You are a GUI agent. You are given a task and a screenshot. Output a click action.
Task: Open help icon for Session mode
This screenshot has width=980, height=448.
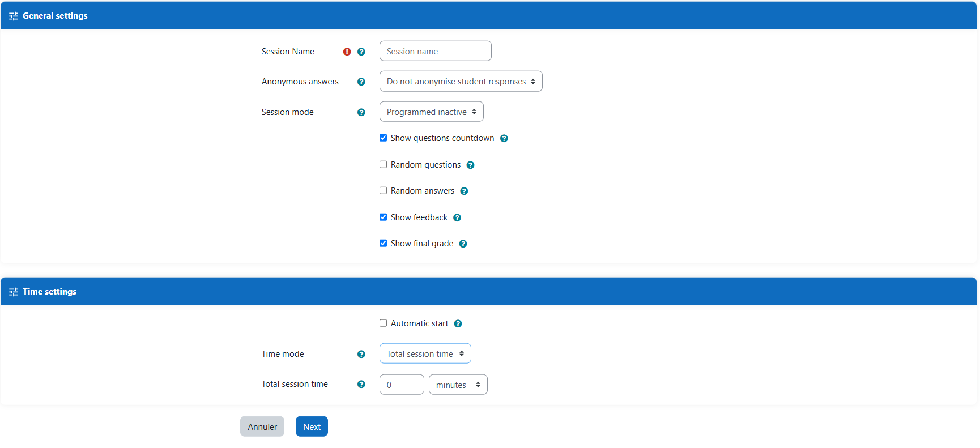pyautogui.click(x=361, y=112)
